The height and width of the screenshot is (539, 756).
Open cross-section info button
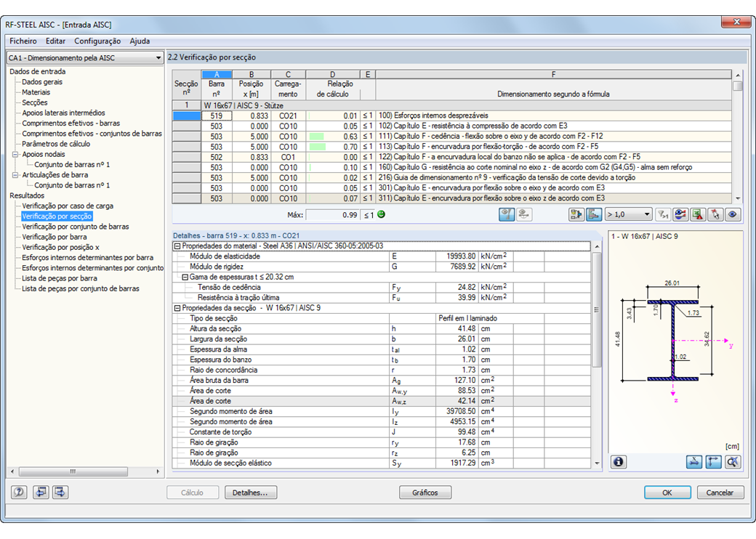pyautogui.click(x=618, y=462)
